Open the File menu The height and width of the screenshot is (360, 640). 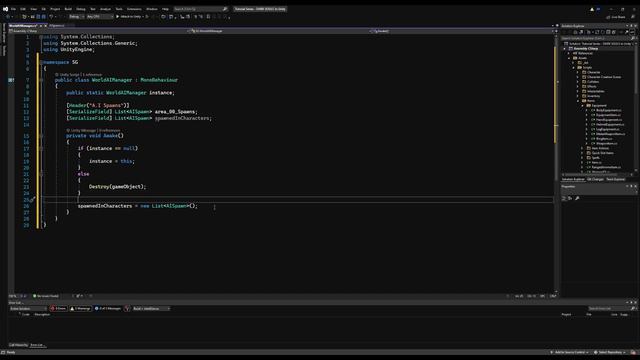point(13,9)
